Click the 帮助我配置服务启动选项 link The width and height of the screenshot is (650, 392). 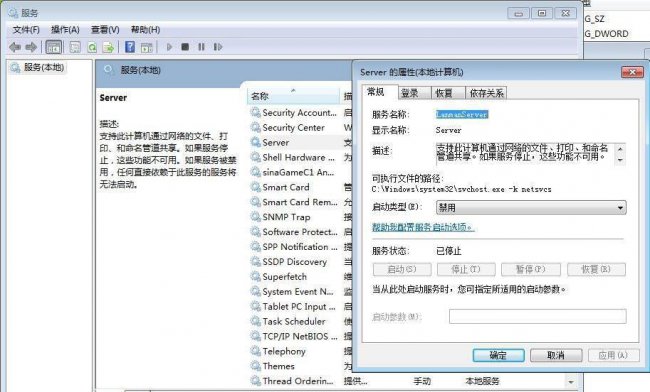coord(423,227)
